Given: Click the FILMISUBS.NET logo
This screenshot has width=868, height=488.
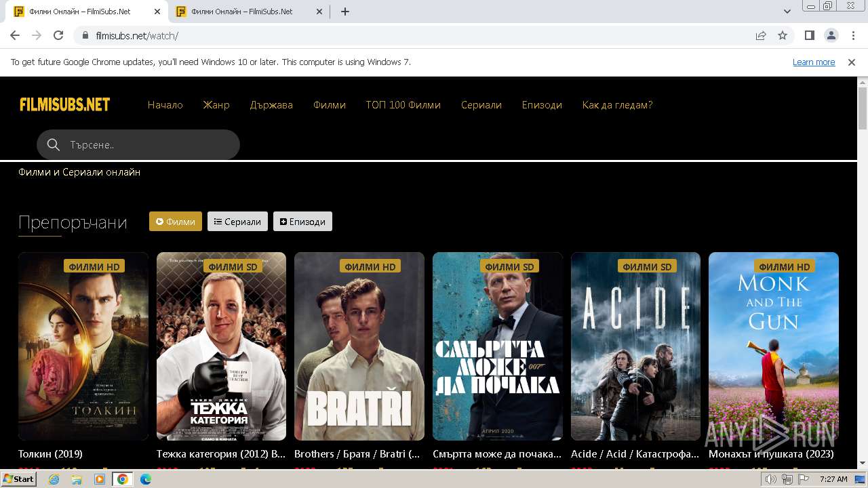Looking at the screenshot, I should [65, 104].
